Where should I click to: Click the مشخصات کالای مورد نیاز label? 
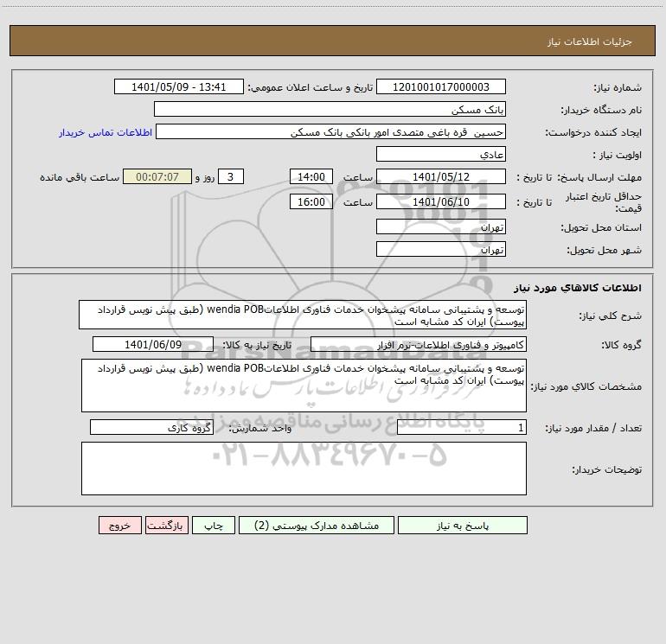pos(586,386)
